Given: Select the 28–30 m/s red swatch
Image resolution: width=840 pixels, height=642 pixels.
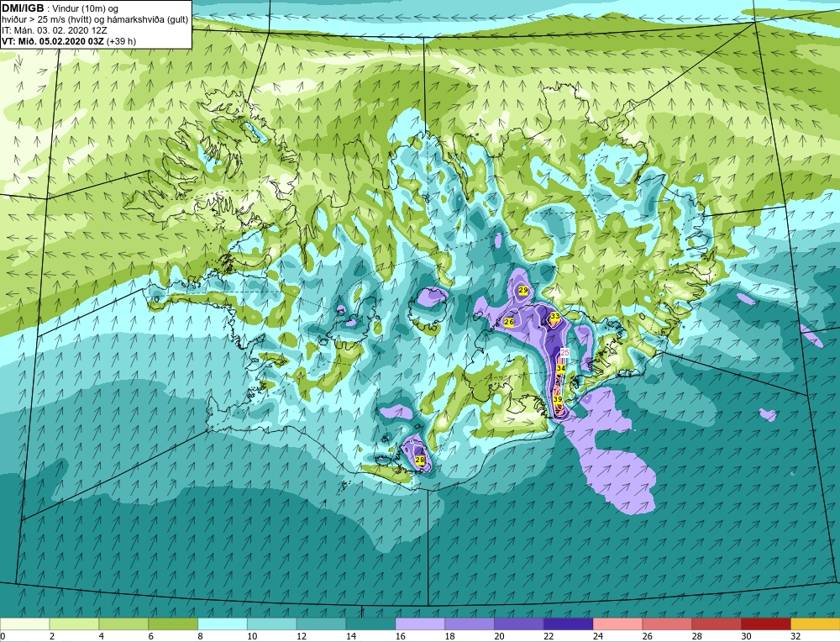Looking at the screenshot, I should tap(717, 624).
